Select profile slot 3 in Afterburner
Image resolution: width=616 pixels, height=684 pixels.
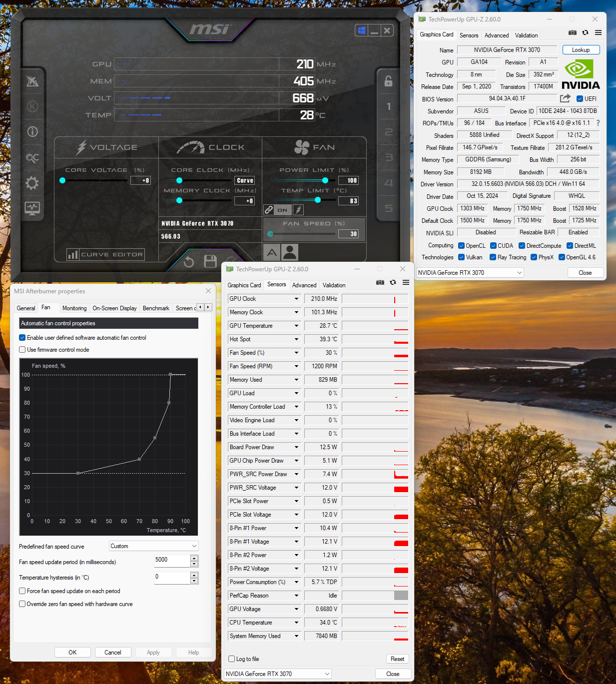point(388,157)
